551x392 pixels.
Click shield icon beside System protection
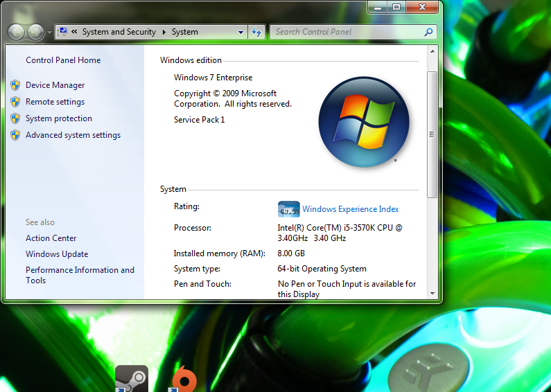[15, 118]
